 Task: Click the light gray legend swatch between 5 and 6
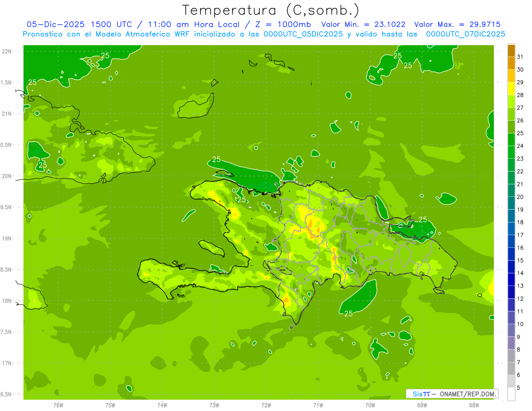[511, 382]
